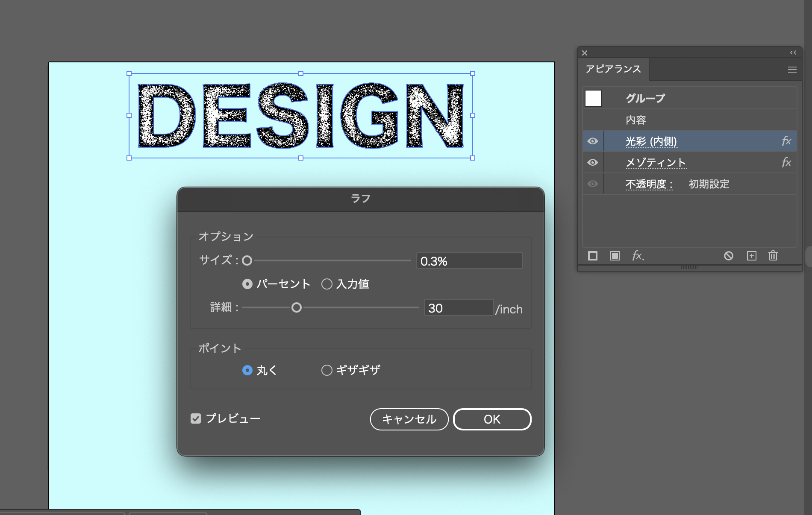This screenshot has height=515, width=812.
Task: Click Add New Stroke icon in Appearance panel
Action: click(593, 256)
